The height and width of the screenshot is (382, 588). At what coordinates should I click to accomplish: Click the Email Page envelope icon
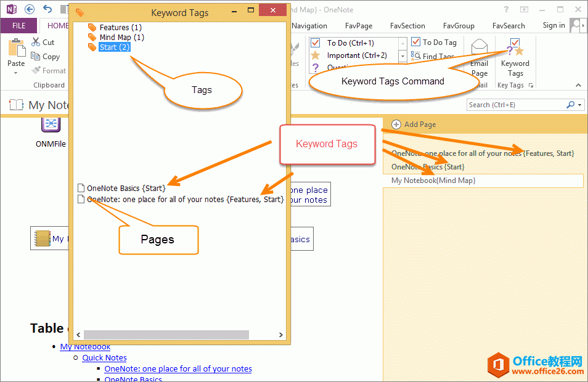[x=480, y=48]
